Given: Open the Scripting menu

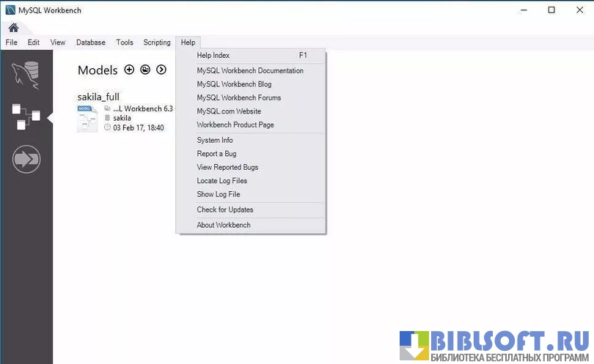Looking at the screenshot, I should [x=157, y=42].
